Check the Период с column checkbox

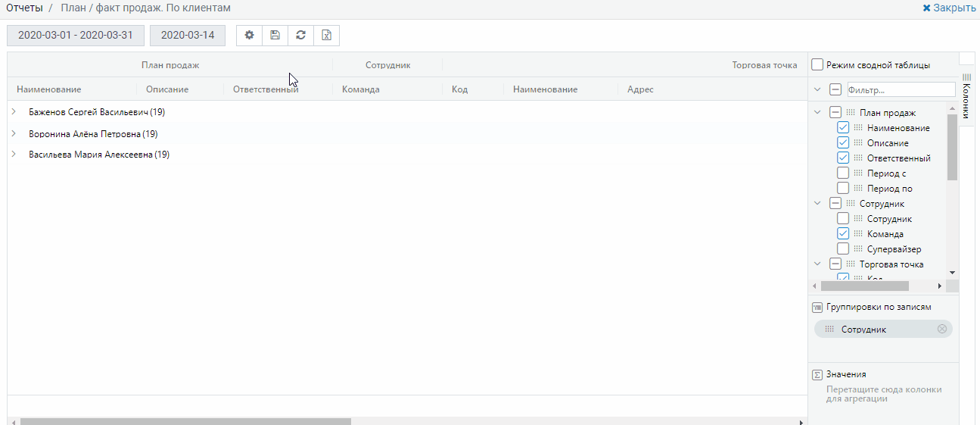(x=843, y=173)
